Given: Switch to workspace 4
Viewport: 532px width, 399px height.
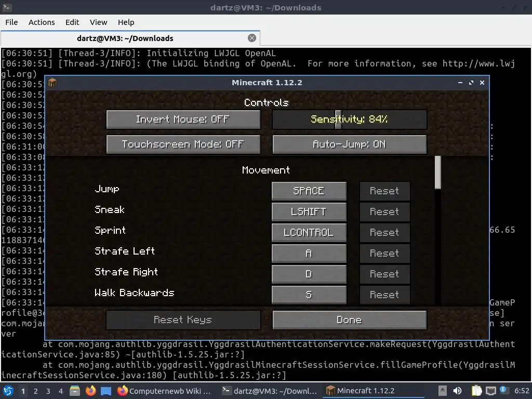Looking at the screenshot, I should coord(61,391).
